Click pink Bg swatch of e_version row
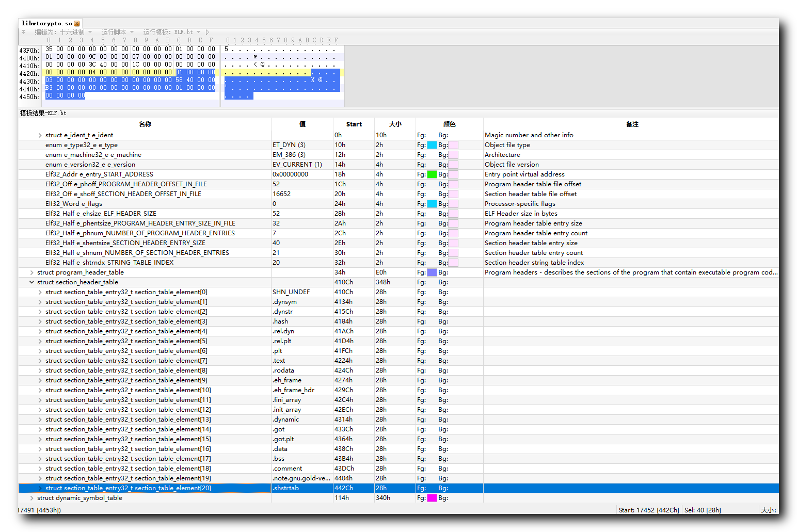Screen dimensions: 797x532 click(x=453, y=165)
